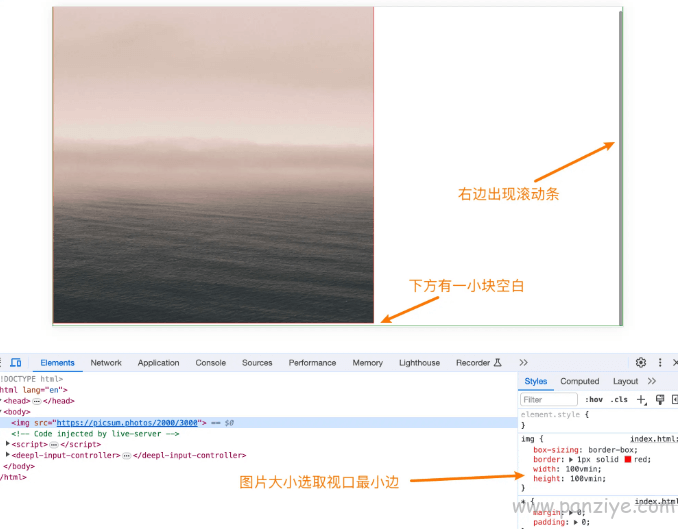Expand the script element node
This screenshot has height=529, width=685.
pos(7,443)
